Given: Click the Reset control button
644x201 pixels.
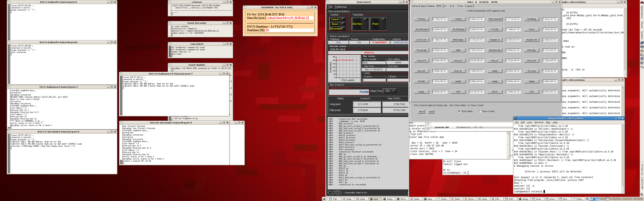Looking at the screenshot, I should click(x=337, y=24).
